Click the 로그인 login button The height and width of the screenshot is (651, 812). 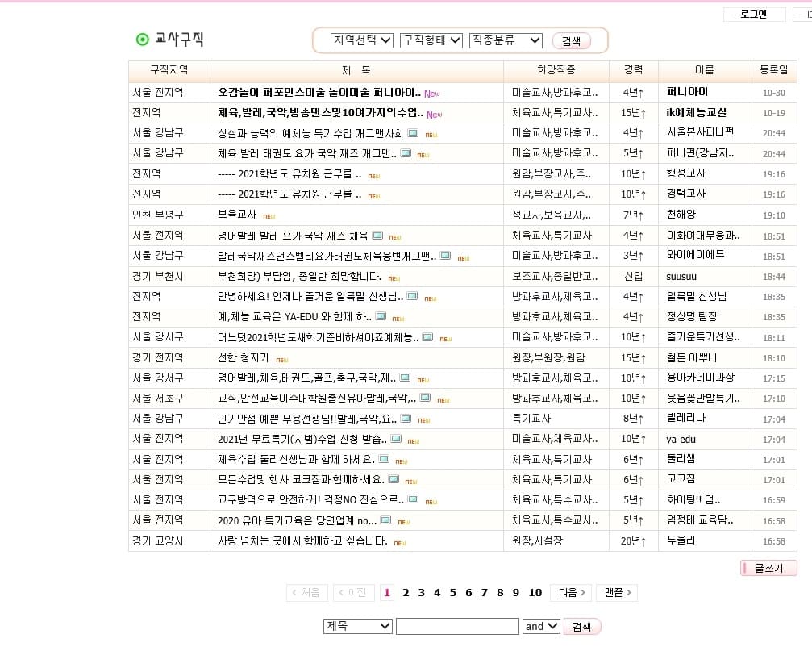pyautogui.click(x=753, y=15)
